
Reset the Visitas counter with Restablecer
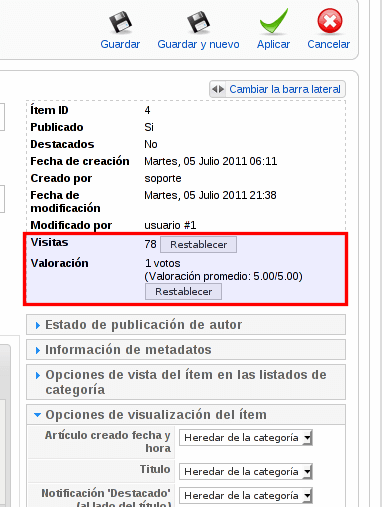pyautogui.click(x=199, y=245)
